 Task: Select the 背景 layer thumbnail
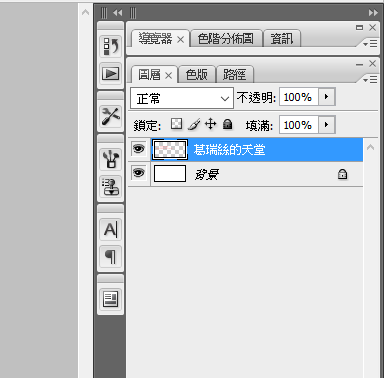click(170, 174)
